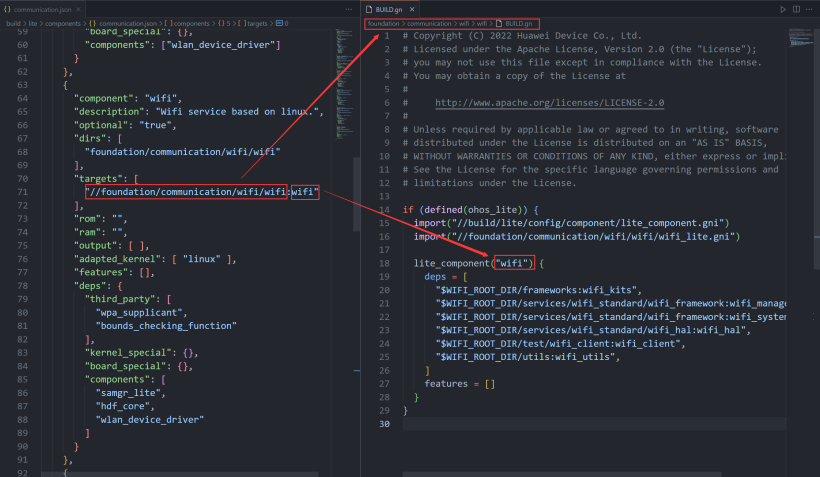Split the BUILD.gn editor to the side
The height and width of the screenshot is (477, 820).
[796, 9]
